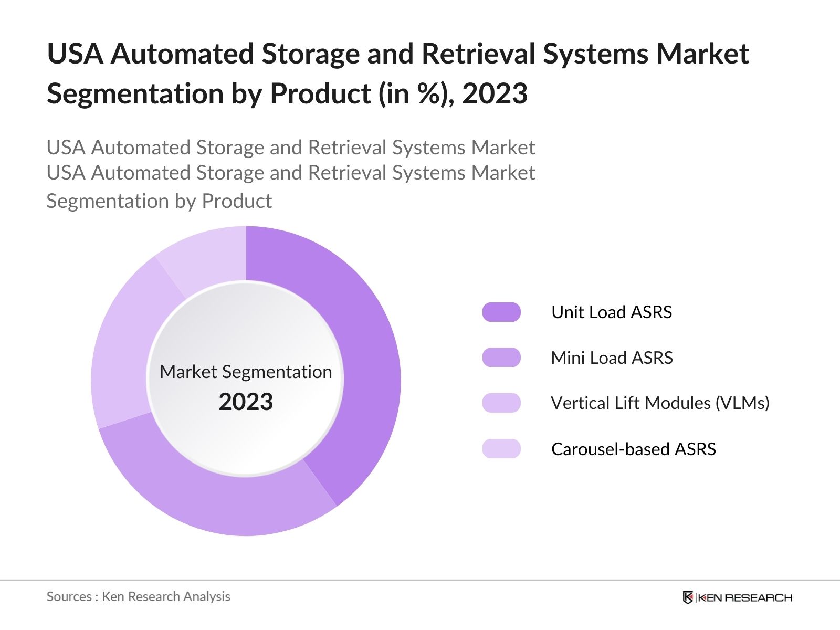Screen dimensions: 840x630
Task: Click the light lavender donut segment
Action: pos(210,247)
